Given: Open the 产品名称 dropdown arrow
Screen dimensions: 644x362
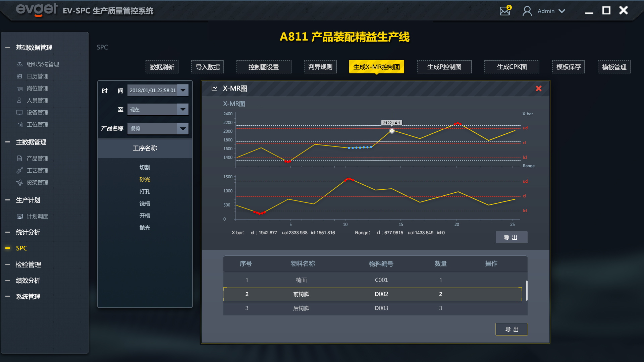Looking at the screenshot, I should 183,128.
